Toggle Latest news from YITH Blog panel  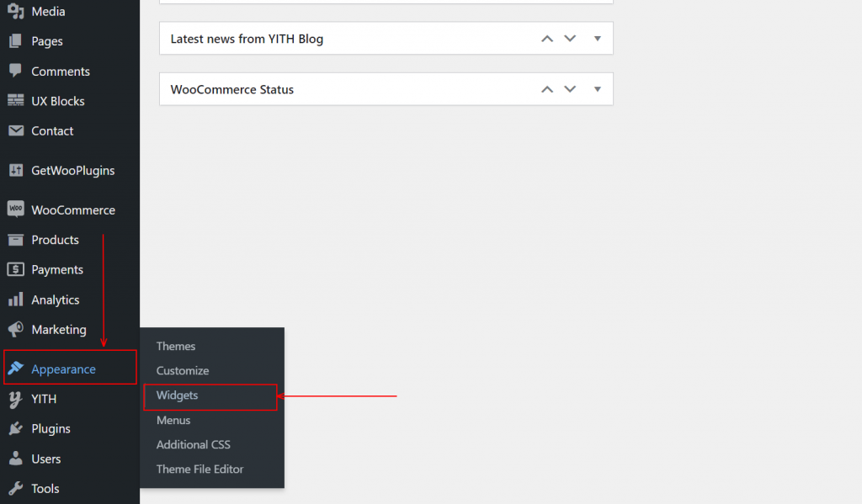(x=598, y=39)
